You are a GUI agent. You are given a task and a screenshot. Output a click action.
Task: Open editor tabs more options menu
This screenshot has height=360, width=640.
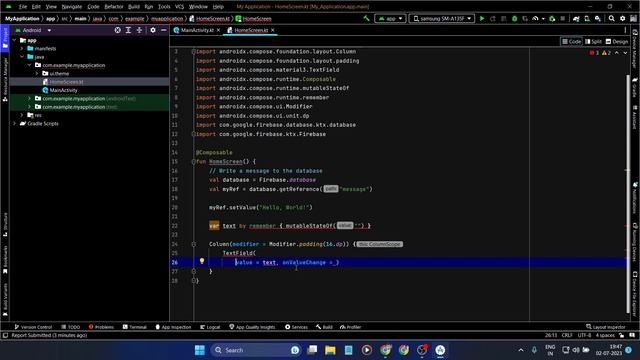(x=625, y=30)
